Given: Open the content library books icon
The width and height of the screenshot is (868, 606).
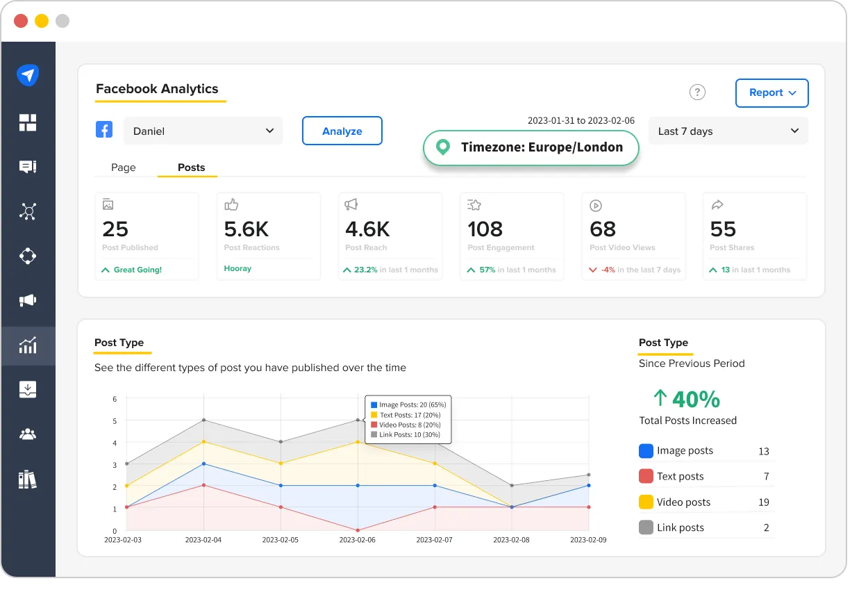Looking at the screenshot, I should (28, 479).
